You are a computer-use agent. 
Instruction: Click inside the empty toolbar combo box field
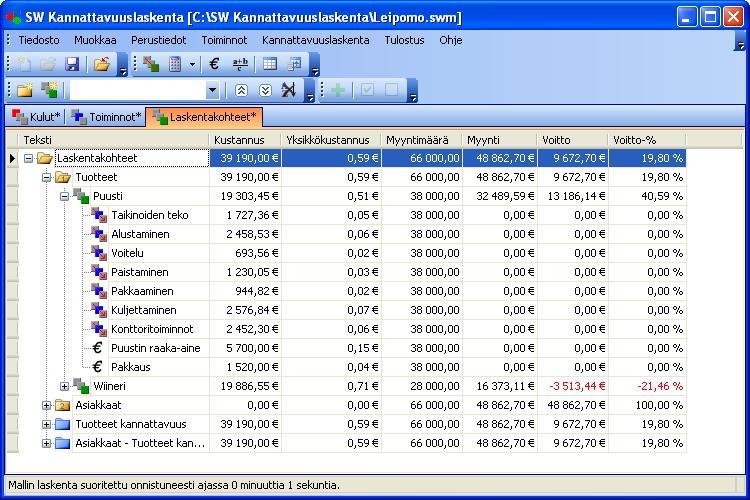point(138,90)
